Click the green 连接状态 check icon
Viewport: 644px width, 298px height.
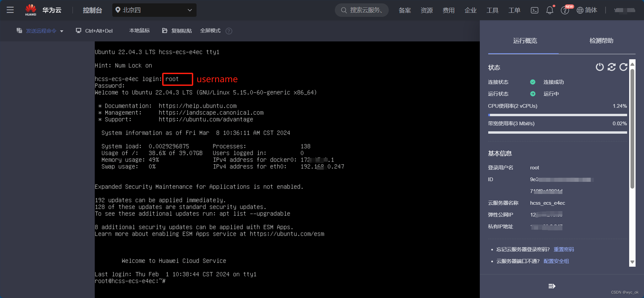pyautogui.click(x=533, y=82)
